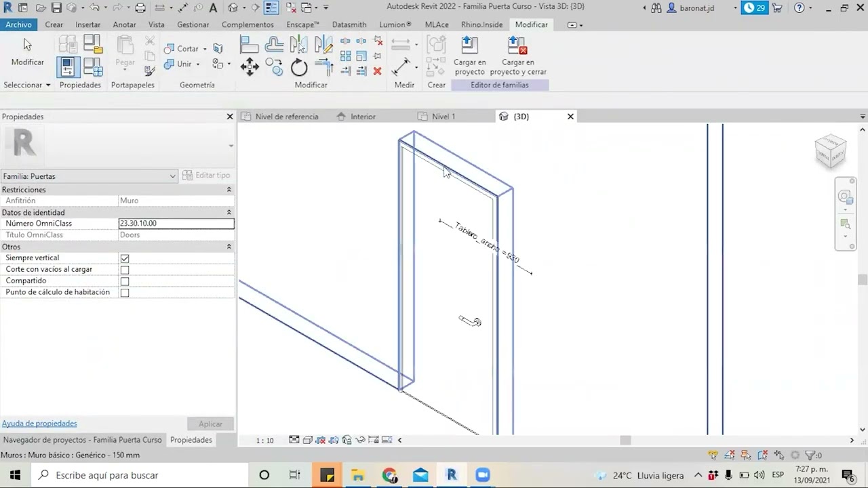
Task: Open the Gestionar ribbon tab
Action: 193,24
